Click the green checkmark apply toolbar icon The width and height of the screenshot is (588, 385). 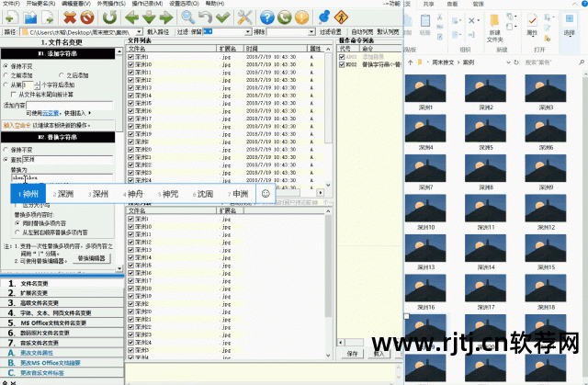pos(222,17)
